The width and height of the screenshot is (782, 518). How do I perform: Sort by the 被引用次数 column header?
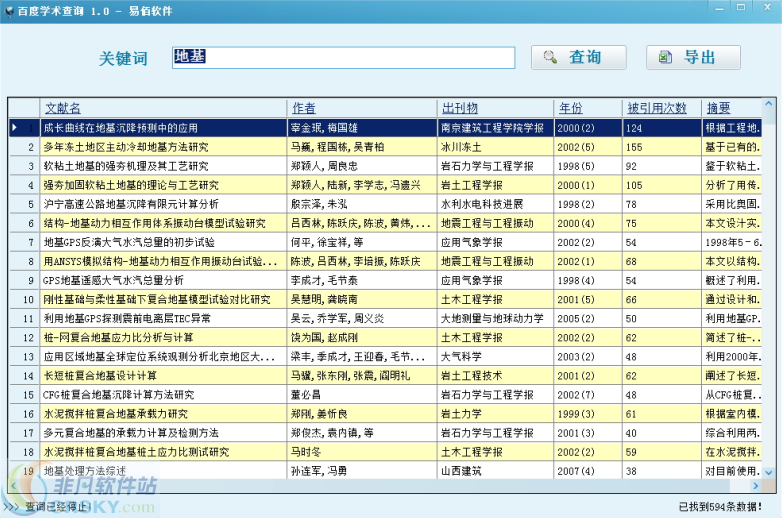click(656, 108)
